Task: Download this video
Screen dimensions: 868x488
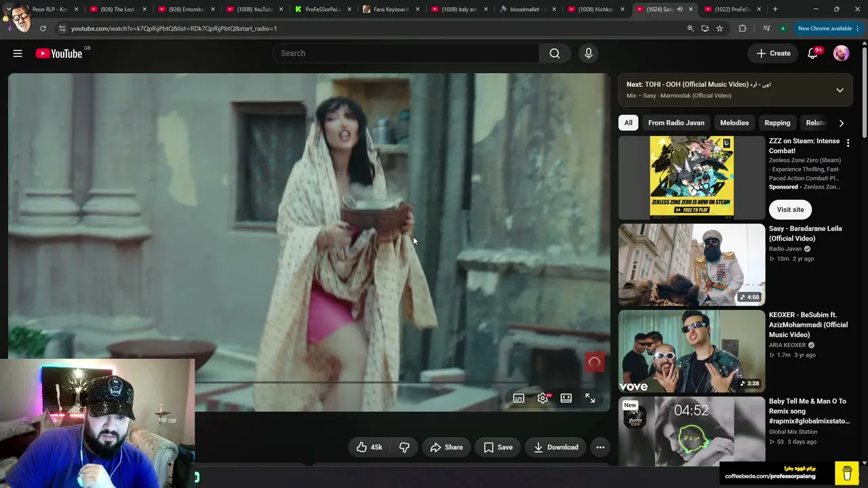Action: pos(555,447)
